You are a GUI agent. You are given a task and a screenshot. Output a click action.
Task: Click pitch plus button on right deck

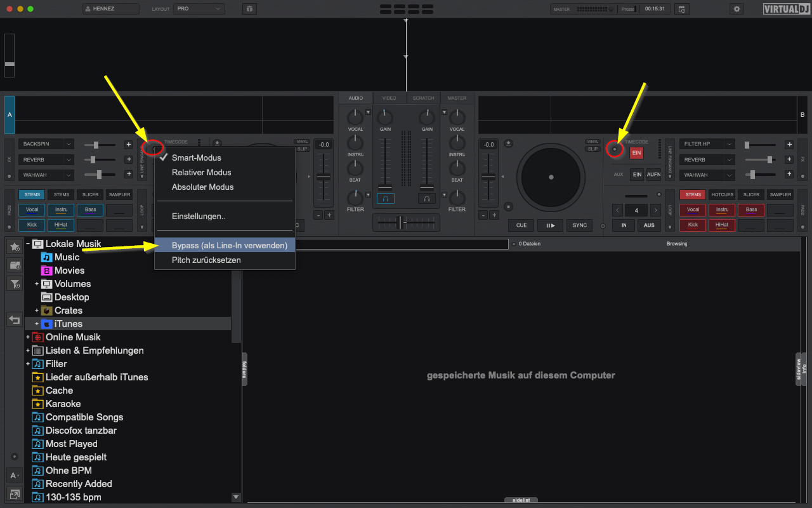coord(494,215)
